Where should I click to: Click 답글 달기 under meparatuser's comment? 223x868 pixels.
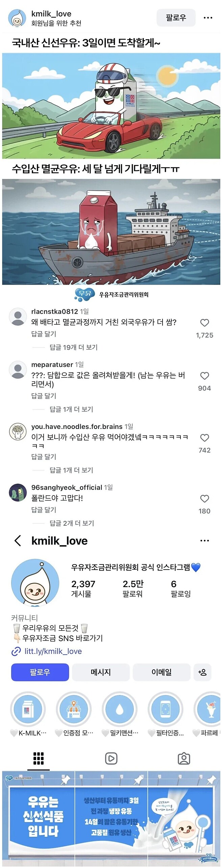click(x=44, y=396)
